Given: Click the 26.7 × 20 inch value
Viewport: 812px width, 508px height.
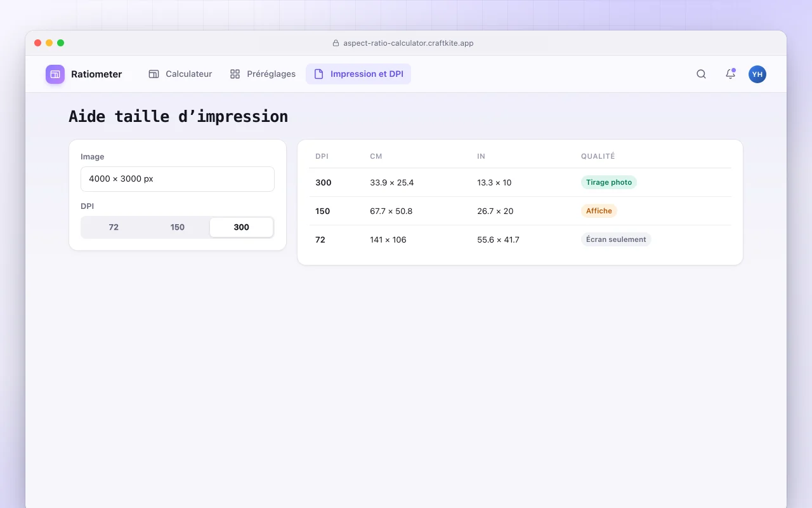Looking at the screenshot, I should pyautogui.click(x=495, y=211).
